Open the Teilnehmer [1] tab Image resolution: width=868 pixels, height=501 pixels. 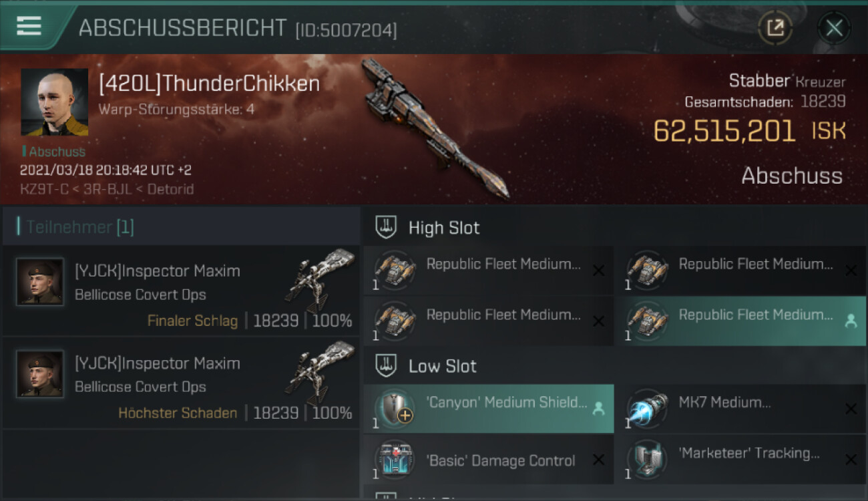(x=80, y=227)
